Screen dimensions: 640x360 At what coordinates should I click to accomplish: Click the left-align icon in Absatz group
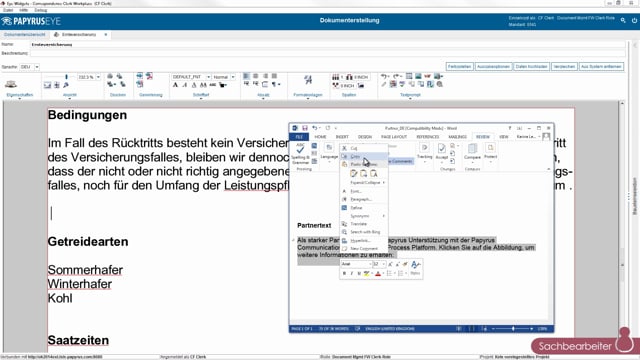(246, 76)
